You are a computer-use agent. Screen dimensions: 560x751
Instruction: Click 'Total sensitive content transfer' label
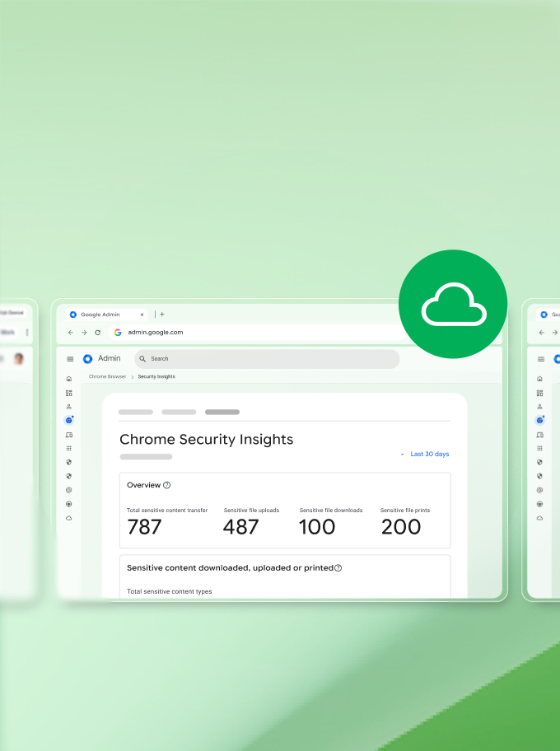point(167,511)
